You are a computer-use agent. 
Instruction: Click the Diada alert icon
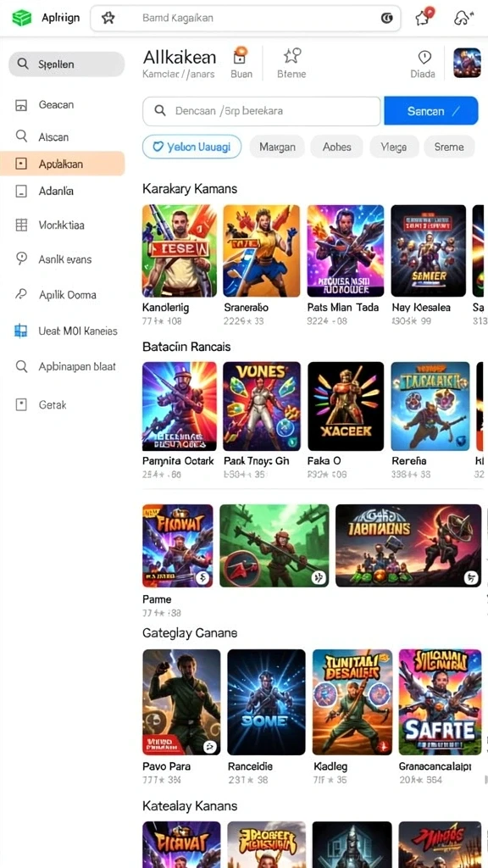(x=424, y=57)
